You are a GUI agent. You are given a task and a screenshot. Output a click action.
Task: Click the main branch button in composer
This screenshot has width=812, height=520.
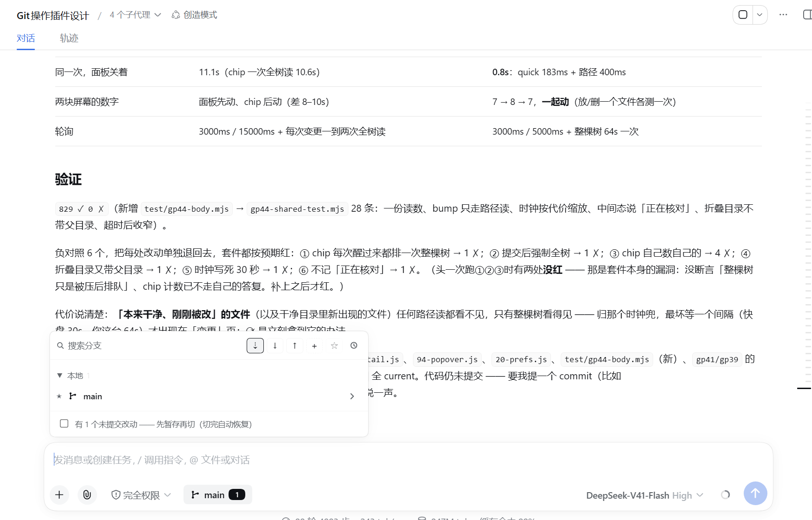(218, 494)
